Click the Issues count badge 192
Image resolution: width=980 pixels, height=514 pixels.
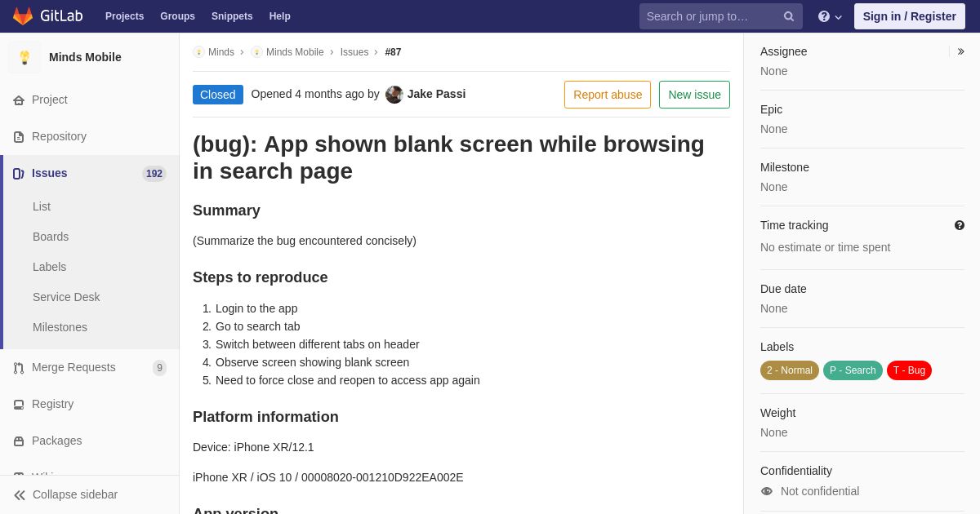(154, 174)
